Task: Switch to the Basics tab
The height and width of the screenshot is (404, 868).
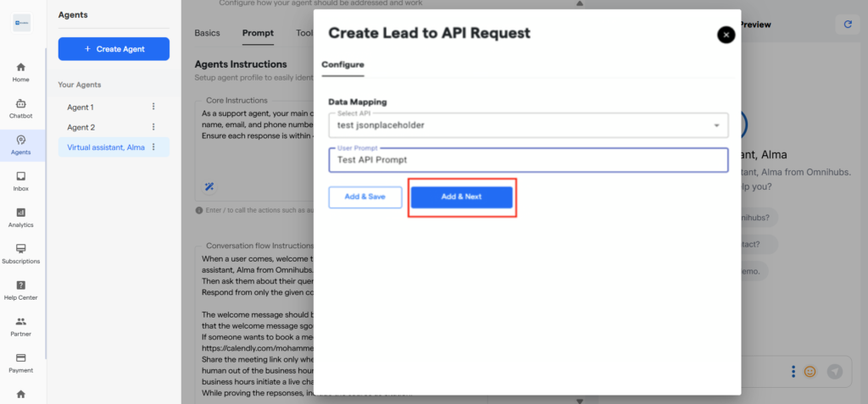Action: (x=207, y=33)
